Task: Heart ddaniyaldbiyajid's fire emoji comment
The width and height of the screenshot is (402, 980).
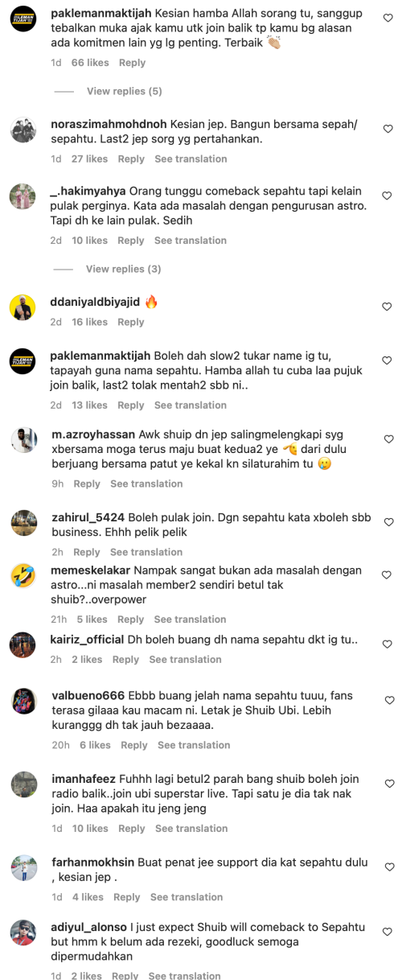Action: tap(388, 307)
